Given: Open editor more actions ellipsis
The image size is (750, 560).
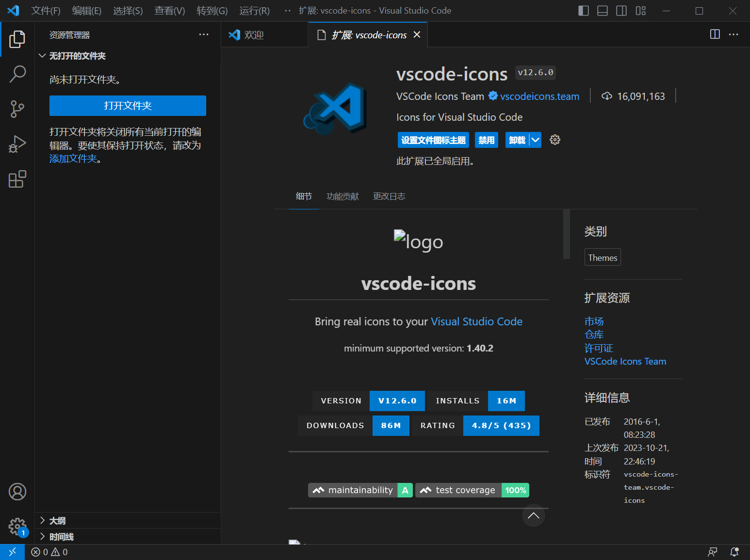Looking at the screenshot, I should [734, 34].
